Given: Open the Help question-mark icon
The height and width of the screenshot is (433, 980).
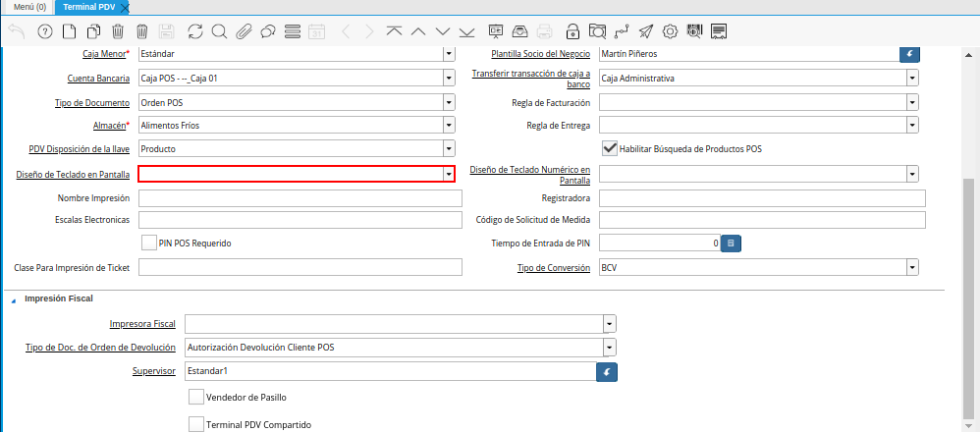Looking at the screenshot, I should click(45, 31).
